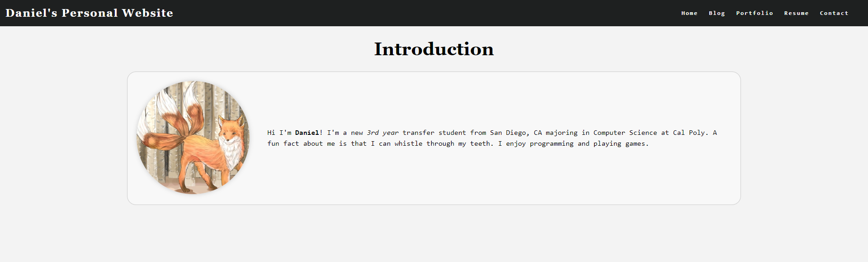Click the circular fox profile picture
Image resolution: width=868 pixels, height=262 pixels.
click(193, 138)
